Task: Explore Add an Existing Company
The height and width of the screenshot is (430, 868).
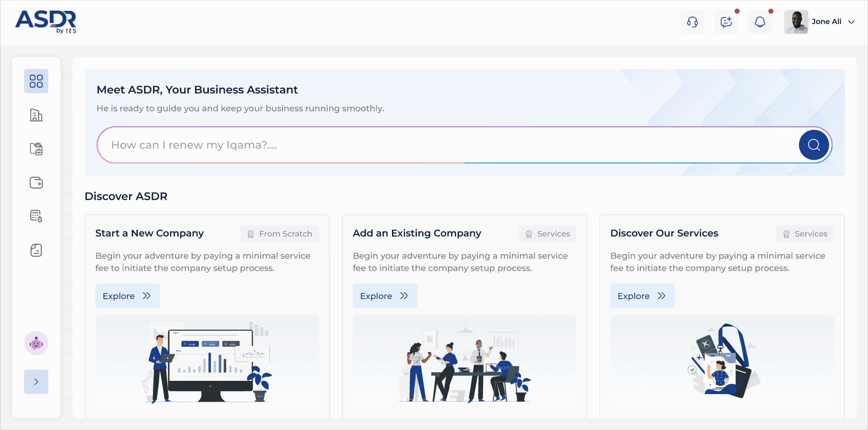Action: pos(384,296)
